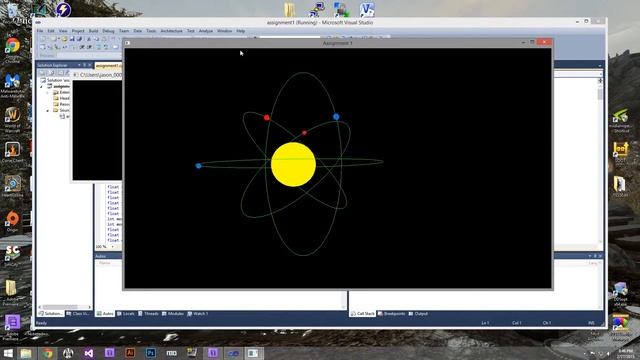Screen dimensions: 640x360
Task: Open the Help menu
Action: click(240, 31)
